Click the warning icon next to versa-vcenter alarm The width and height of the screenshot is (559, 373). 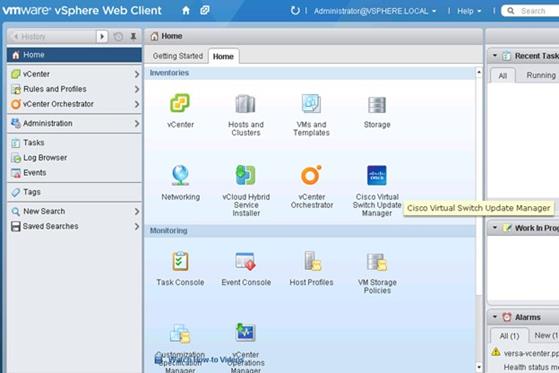[x=496, y=352]
